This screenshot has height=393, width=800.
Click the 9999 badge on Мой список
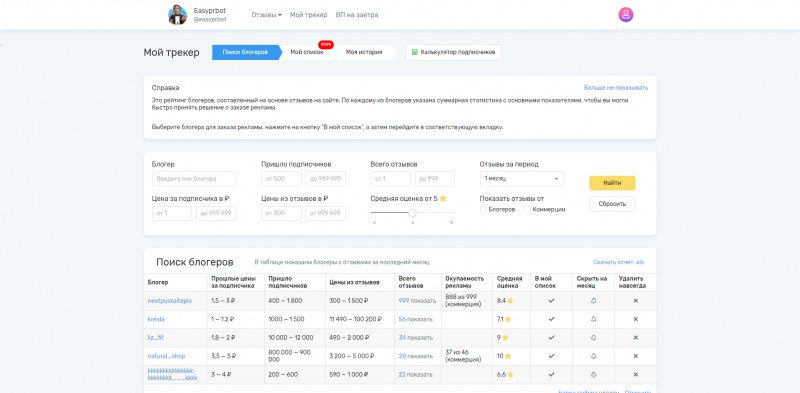click(326, 44)
